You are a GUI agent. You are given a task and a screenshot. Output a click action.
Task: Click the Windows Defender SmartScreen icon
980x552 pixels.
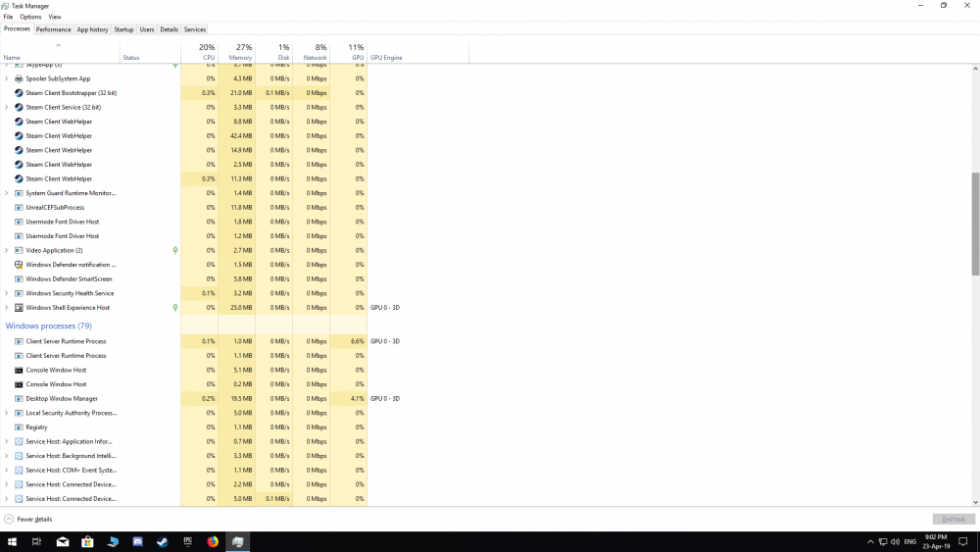pos(19,279)
